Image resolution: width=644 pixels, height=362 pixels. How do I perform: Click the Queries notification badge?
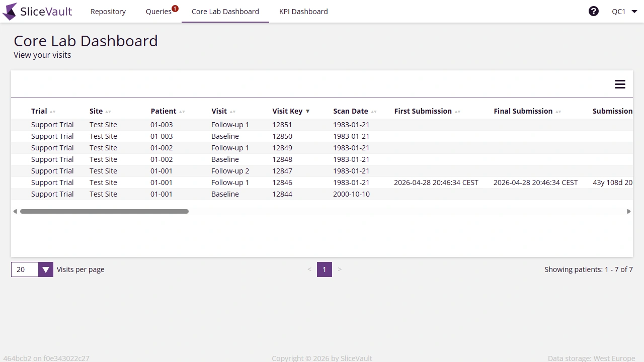[174, 8]
